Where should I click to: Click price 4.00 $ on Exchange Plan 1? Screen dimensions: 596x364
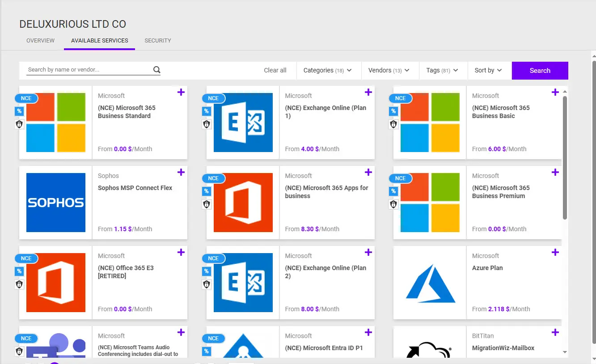pos(310,149)
